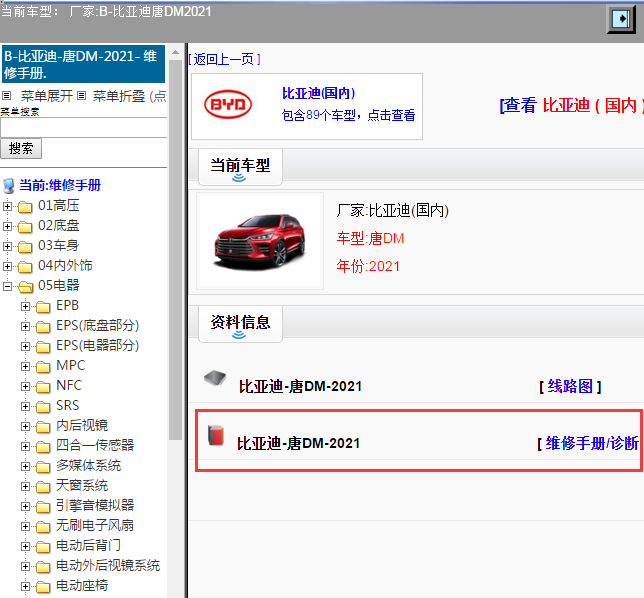The width and height of the screenshot is (644, 598).
Task: Select the 电动座椅 tree item label
Action: (82, 586)
